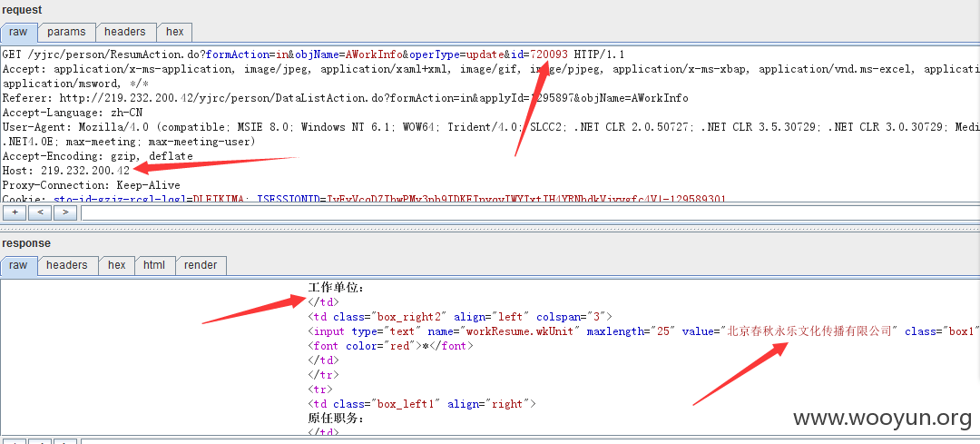This screenshot has width=980, height=444.
Task: Click the Accept: application/x-ms-application header line
Action: pyautogui.click(x=491, y=69)
